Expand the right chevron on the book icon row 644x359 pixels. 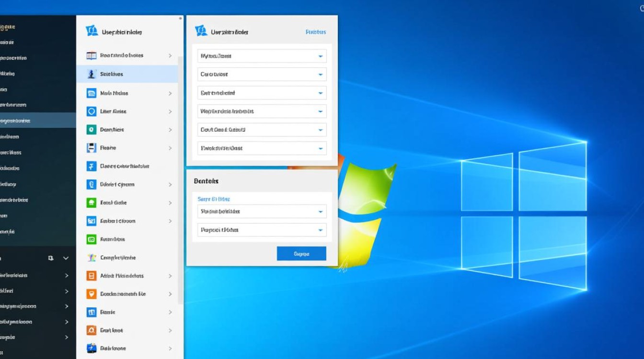pyautogui.click(x=170, y=56)
